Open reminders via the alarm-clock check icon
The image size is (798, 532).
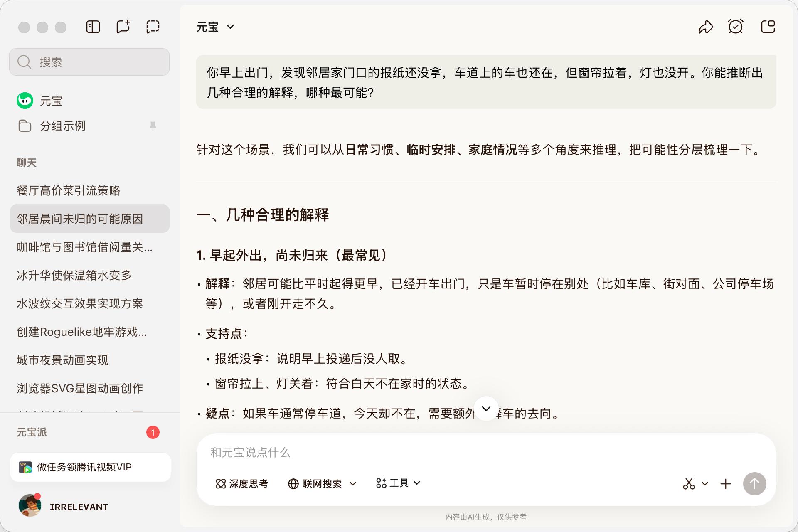point(736,26)
